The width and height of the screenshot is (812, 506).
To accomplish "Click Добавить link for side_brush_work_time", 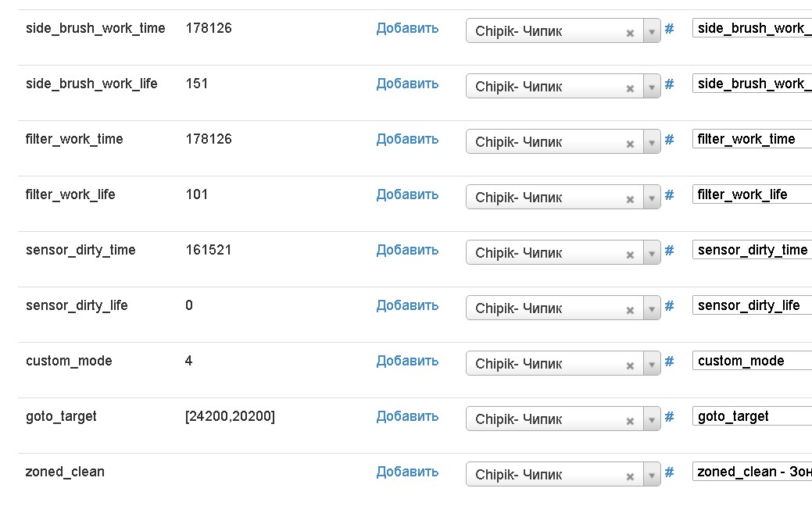I will (x=407, y=28).
